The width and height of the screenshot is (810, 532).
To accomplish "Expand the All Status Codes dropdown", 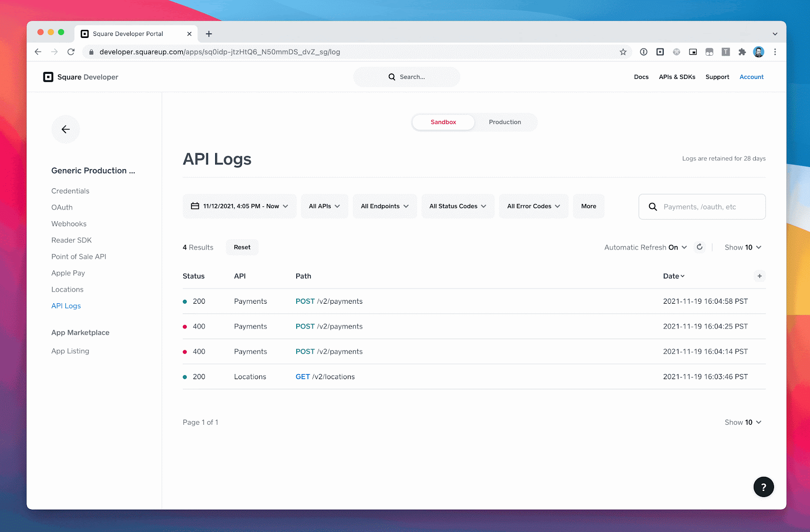I will (458, 206).
